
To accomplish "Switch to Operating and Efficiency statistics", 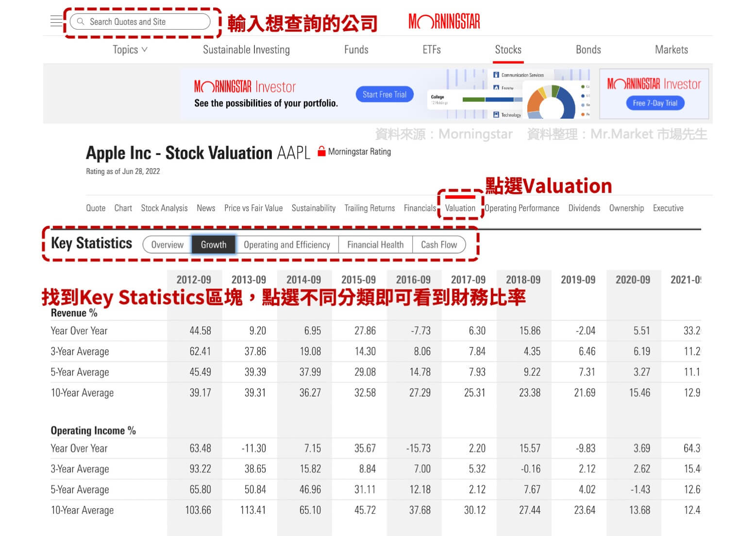I will click(x=287, y=244).
